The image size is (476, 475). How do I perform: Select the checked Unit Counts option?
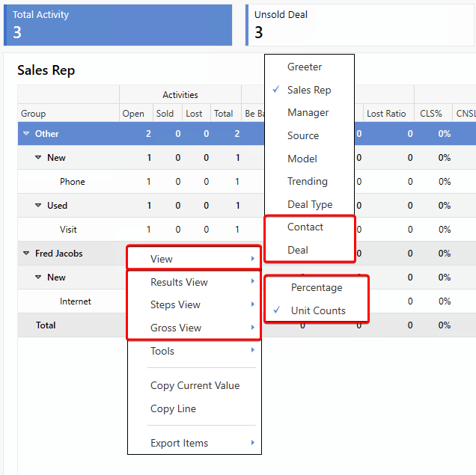point(318,310)
